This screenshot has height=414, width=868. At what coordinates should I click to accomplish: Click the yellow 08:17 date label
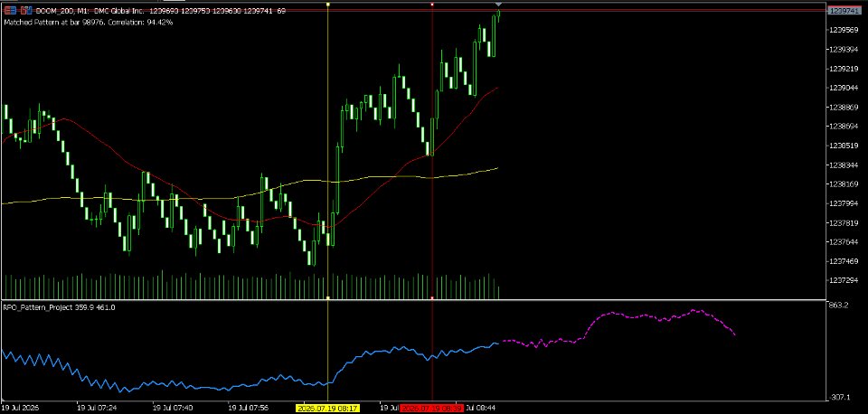click(328, 409)
